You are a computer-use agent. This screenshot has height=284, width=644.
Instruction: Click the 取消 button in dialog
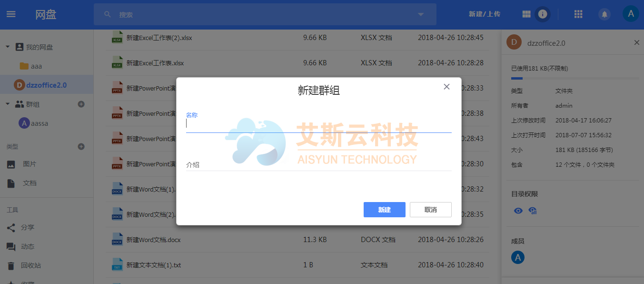click(x=430, y=210)
